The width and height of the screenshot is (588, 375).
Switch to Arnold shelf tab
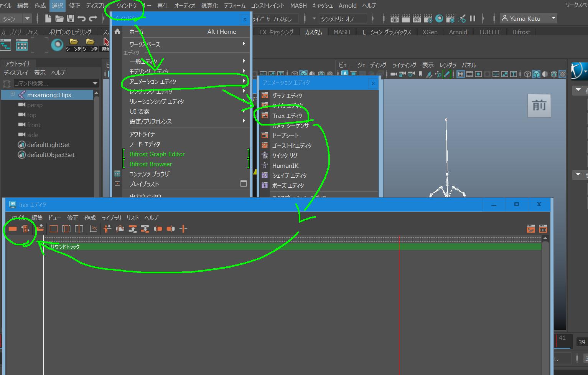point(458,32)
